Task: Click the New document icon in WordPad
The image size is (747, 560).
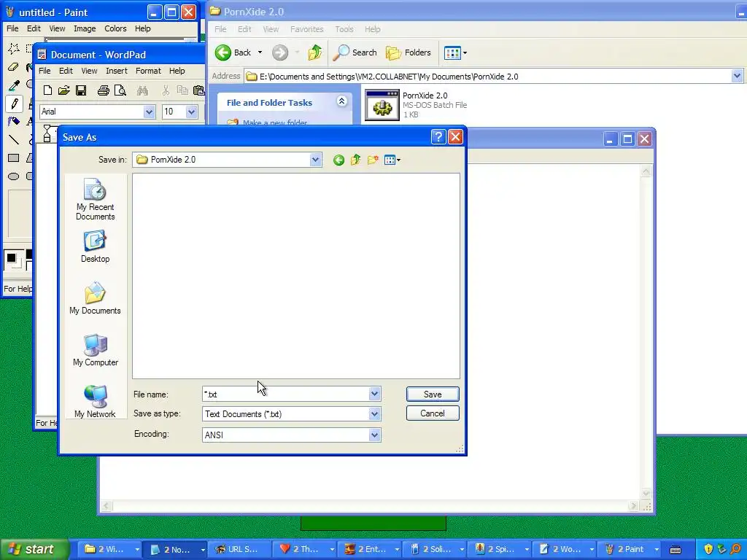Action: (x=47, y=90)
